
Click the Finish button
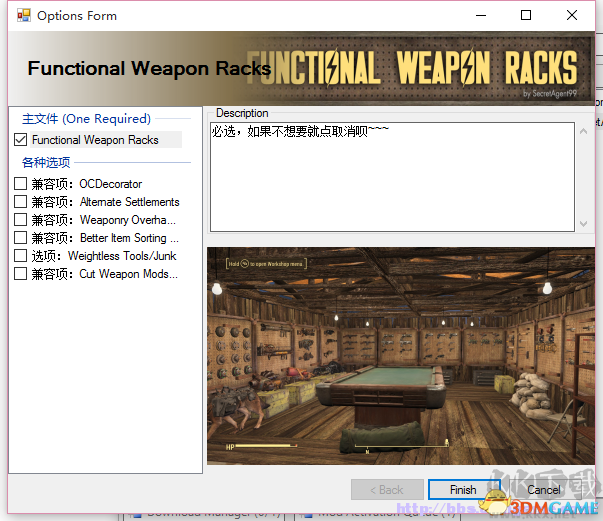[463, 489]
